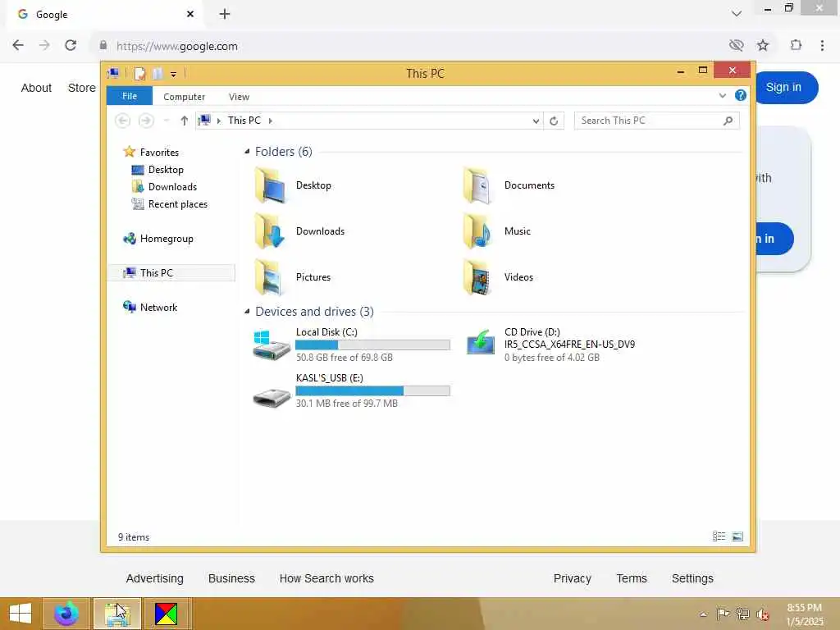Viewport: 840px width, 630px height.
Task: Expand the ribbon with the chevron
Action: click(723, 95)
